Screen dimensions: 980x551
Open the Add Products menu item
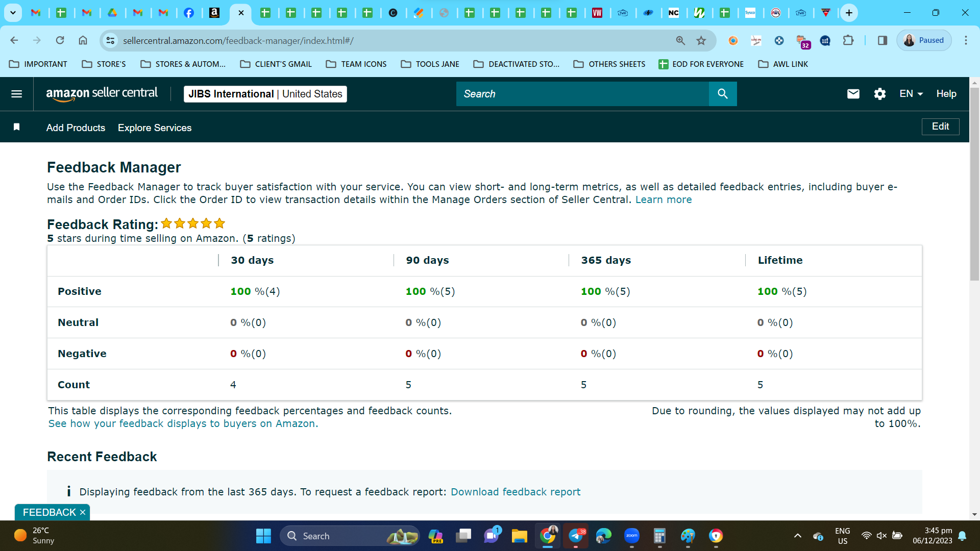tap(76, 128)
